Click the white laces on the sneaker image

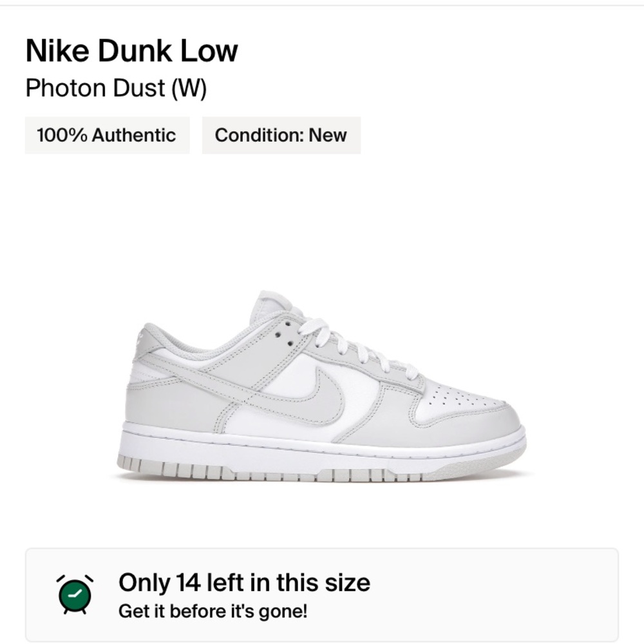pos(357,351)
